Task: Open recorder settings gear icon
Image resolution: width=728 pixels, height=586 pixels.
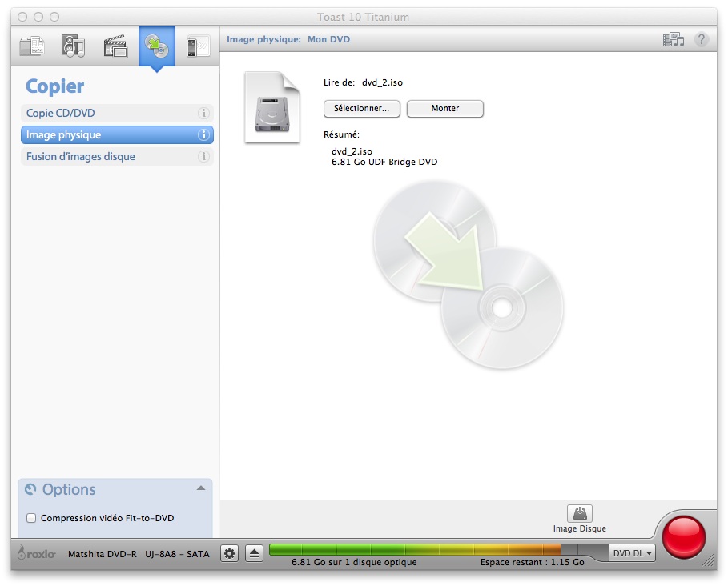Action: (x=229, y=553)
